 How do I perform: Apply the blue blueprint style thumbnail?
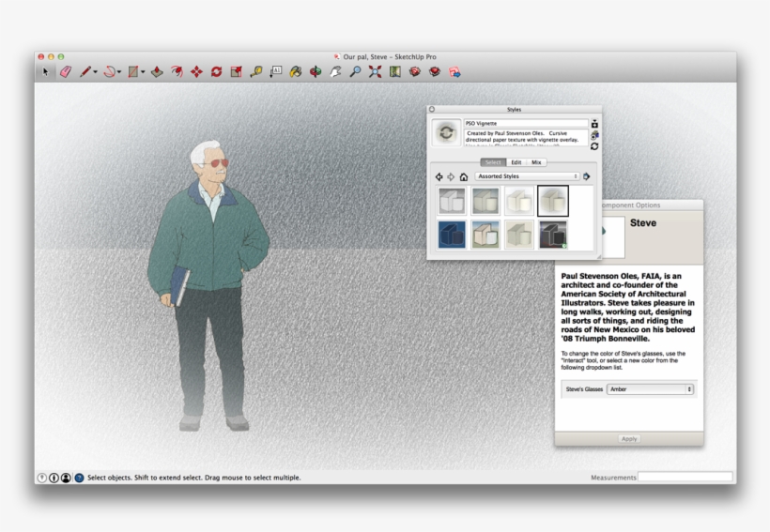[x=452, y=235]
